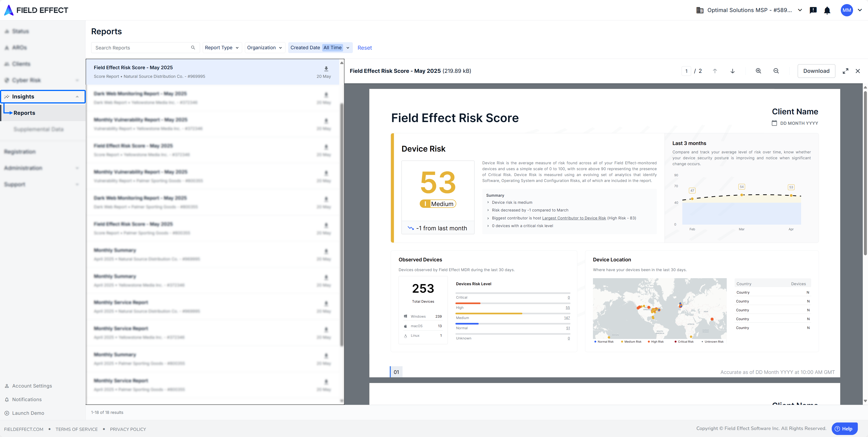Open the Created Date filter dropdown
868x437 pixels.
click(320, 48)
